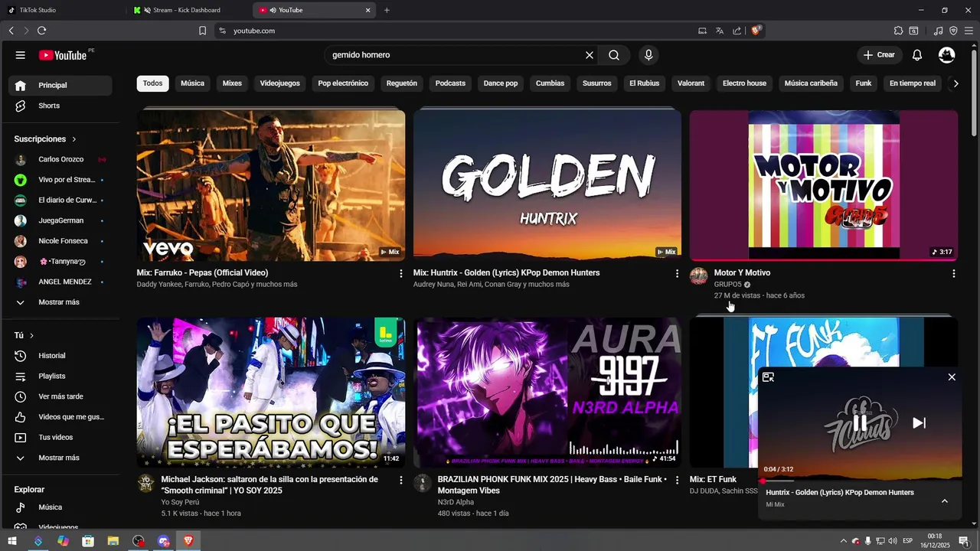Switch to the TikTok Studio browser tab
Screen dimensions: 980x551
(61, 10)
